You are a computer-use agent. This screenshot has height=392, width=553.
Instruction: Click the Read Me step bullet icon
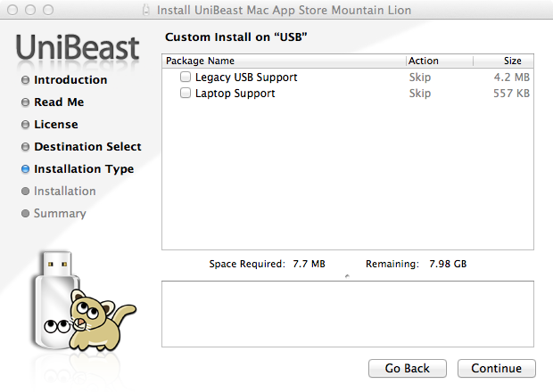click(26, 102)
